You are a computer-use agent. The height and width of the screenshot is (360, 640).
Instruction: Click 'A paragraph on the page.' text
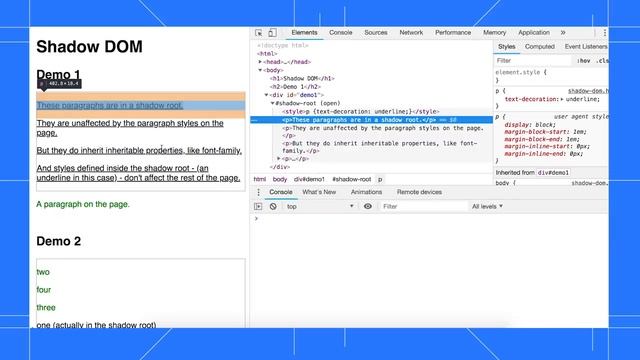(x=83, y=204)
